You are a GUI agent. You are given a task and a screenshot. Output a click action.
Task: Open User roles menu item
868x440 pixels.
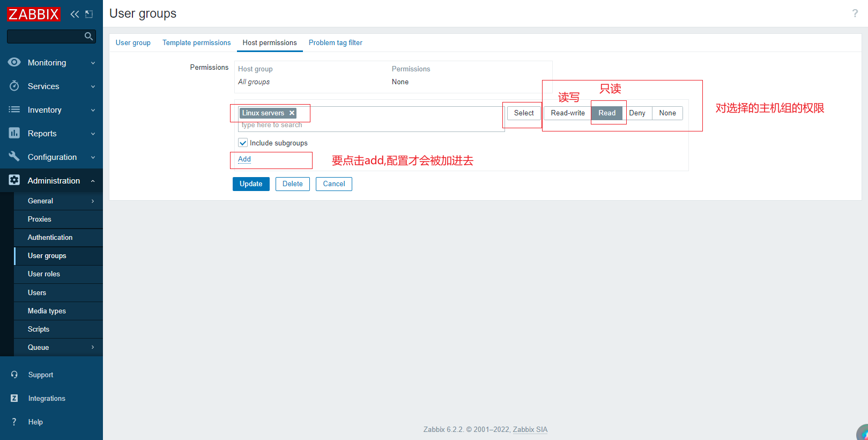tap(58, 274)
